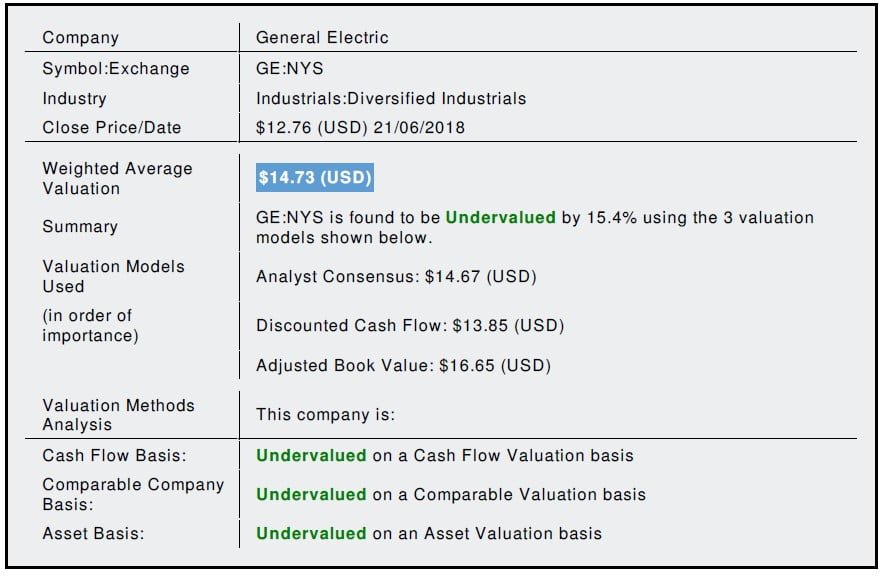
Task: Click Undervalued on a Comparable Valuation basis
Action: click(451, 495)
